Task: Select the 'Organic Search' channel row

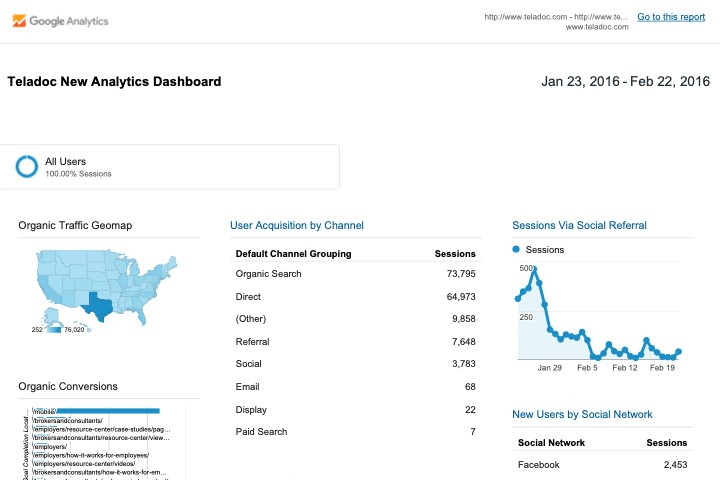Action: (x=355, y=274)
